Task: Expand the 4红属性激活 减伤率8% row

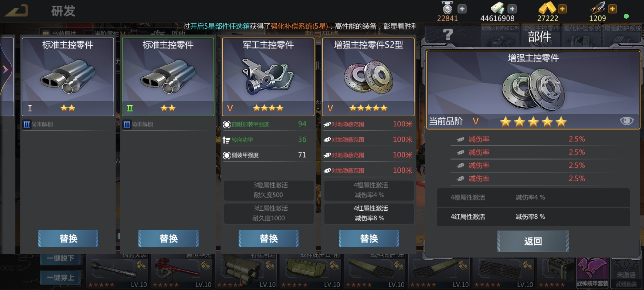Action: coord(533,217)
